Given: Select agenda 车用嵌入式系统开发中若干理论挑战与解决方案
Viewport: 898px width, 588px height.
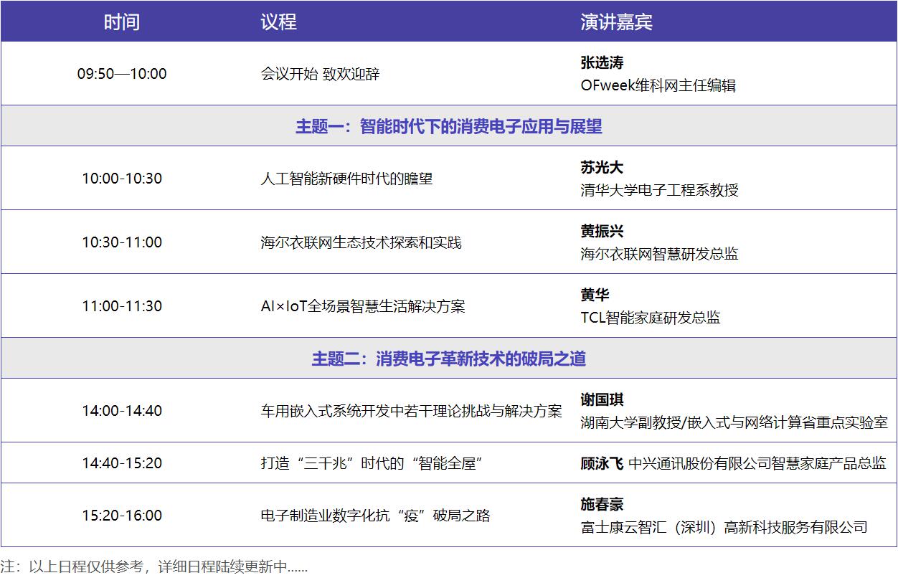Looking at the screenshot, I should pyautogui.click(x=411, y=411).
